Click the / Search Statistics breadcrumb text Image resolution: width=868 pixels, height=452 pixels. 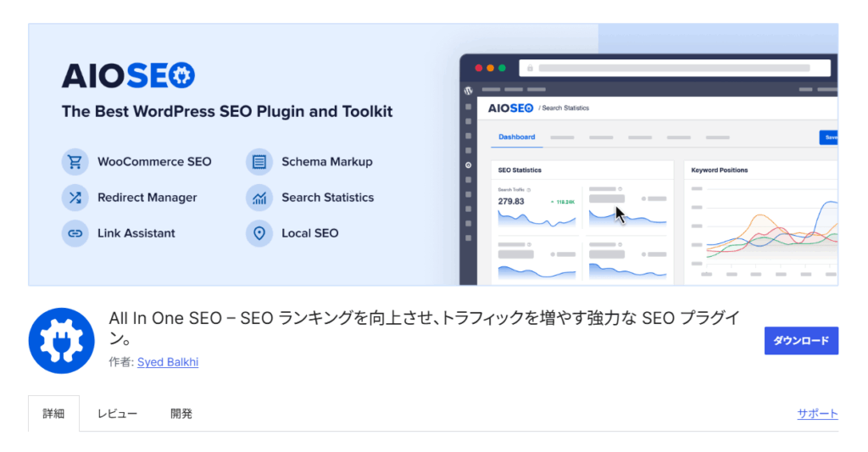(564, 108)
